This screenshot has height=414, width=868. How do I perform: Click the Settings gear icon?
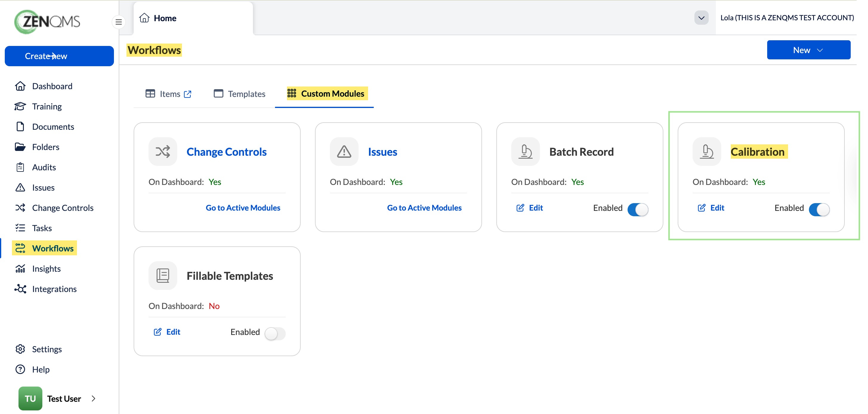click(20, 349)
